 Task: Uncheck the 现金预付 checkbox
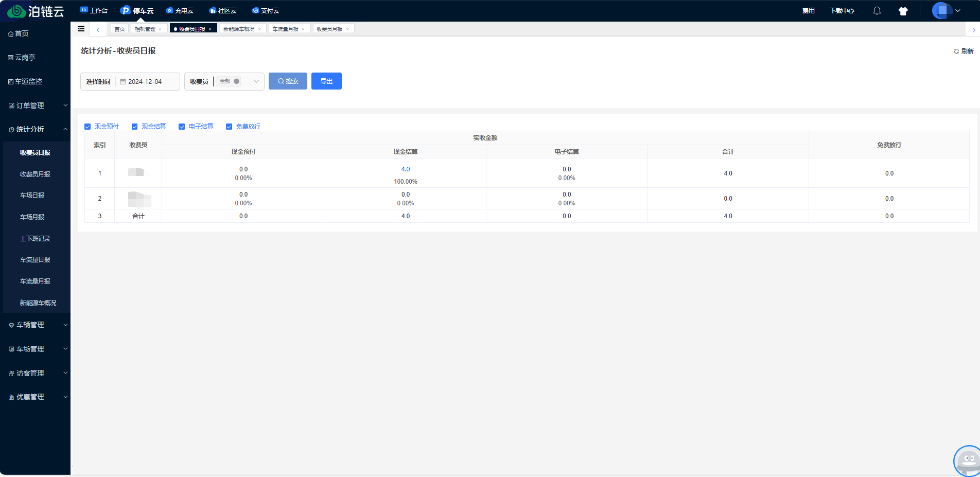(x=87, y=127)
